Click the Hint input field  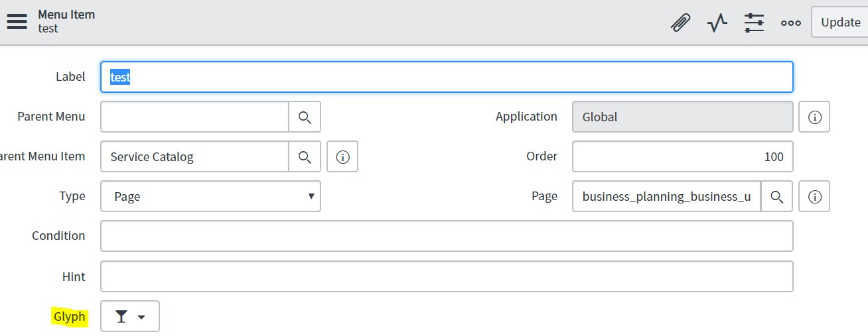[x=447, y=276]
